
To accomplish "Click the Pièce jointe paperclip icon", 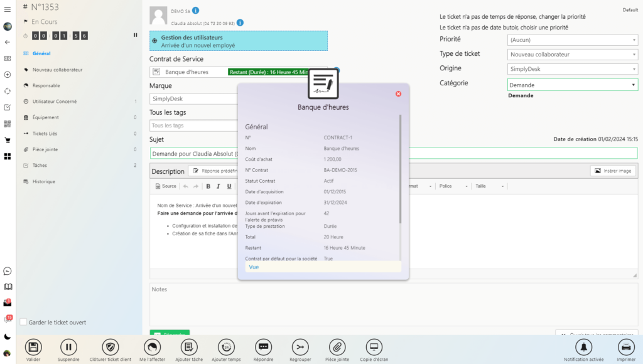I will (x=337, y=347).
